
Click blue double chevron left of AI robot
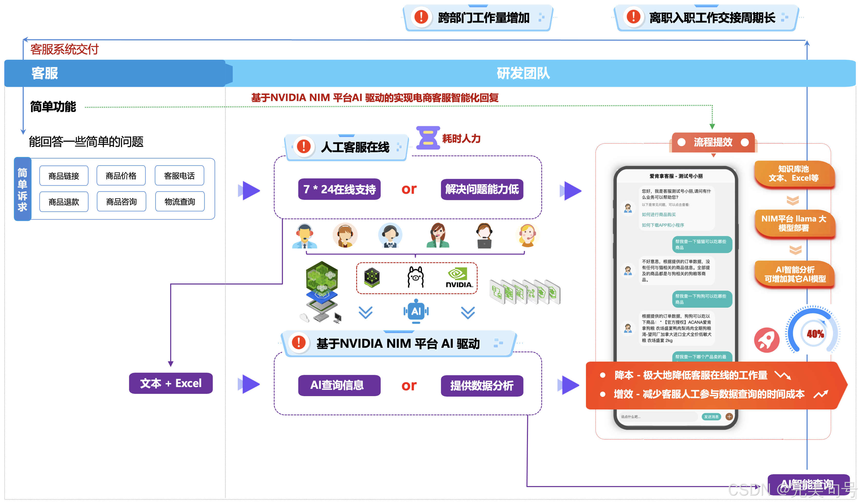coord(365,312)
